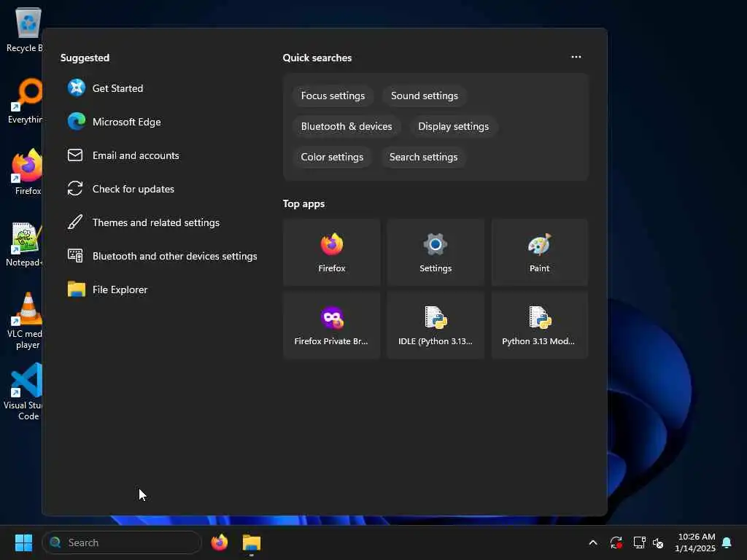Open the three-dot options menu
This screenshot has height=560, width=747.
576,57
